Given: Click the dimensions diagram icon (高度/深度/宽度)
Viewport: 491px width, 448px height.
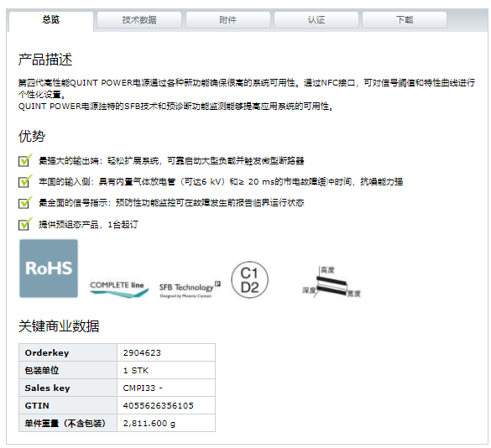Looking at the screenshot, I should click(332, 282).
